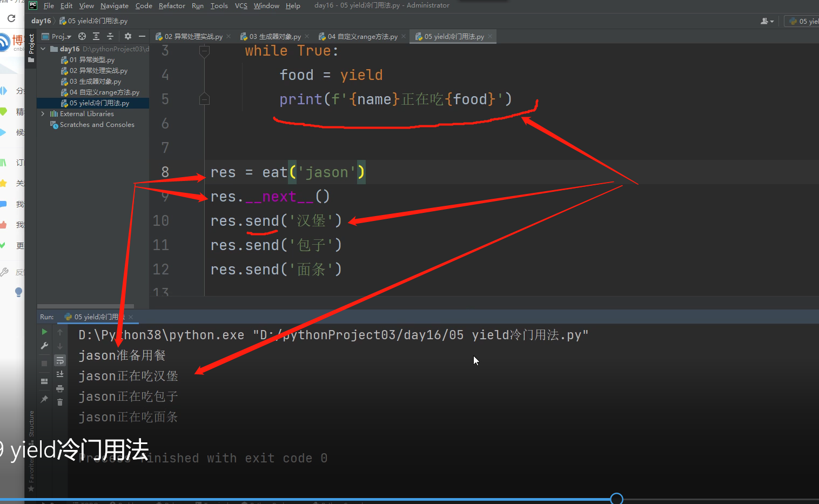Open the Run menu in menu bar
The height and width of the screenshot is (504, 819).
pos(198,5)
